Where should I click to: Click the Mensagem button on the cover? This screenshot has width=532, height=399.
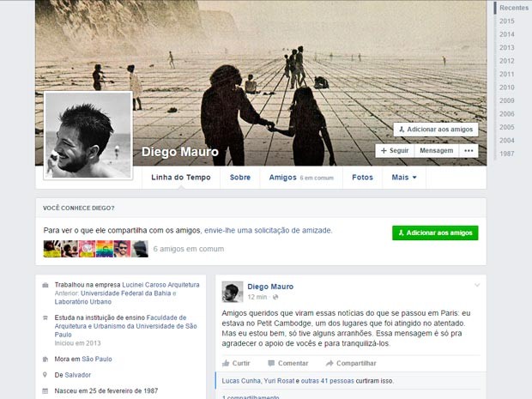pyautogui.click(x=436, y=150)
